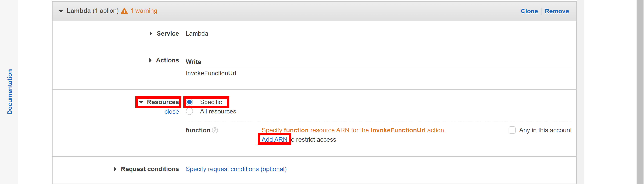The width and height of the screenshot is (644, 184).
Task: Open the function help tooltip question mark
Action: [215, 130]
